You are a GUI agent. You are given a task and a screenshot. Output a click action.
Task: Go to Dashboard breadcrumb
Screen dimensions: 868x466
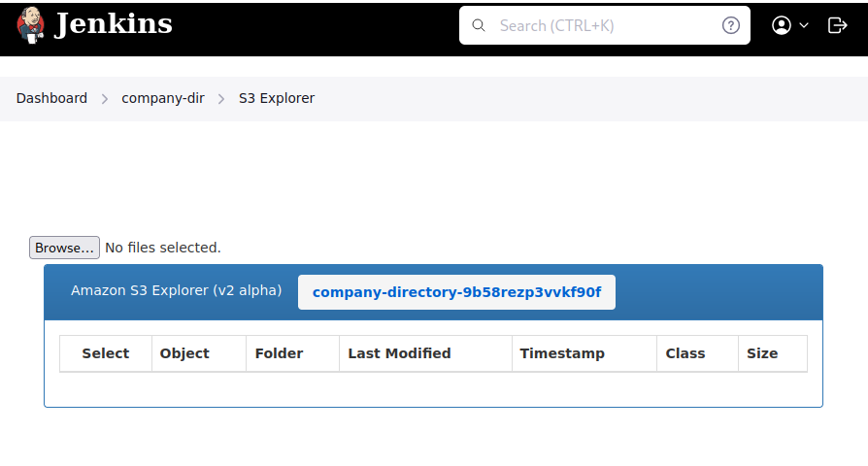(51, 98)
